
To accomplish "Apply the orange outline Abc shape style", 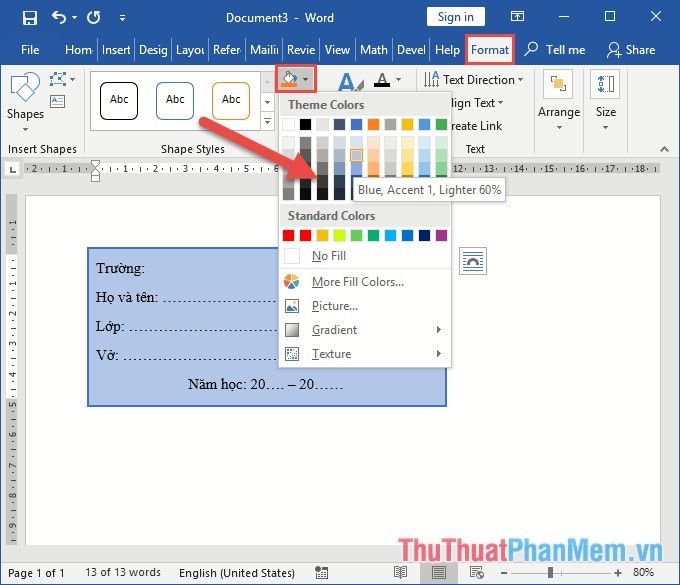I will click(231, 101).
